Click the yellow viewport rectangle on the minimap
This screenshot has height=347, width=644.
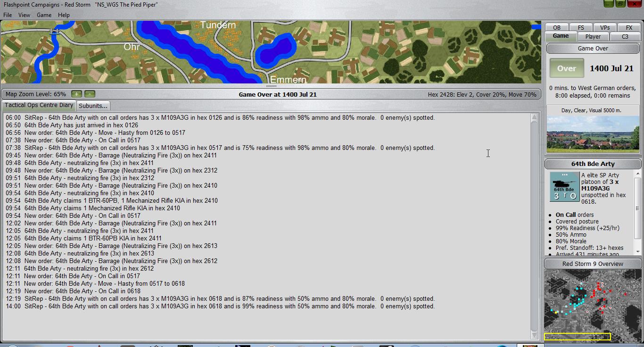pos(578,337)
